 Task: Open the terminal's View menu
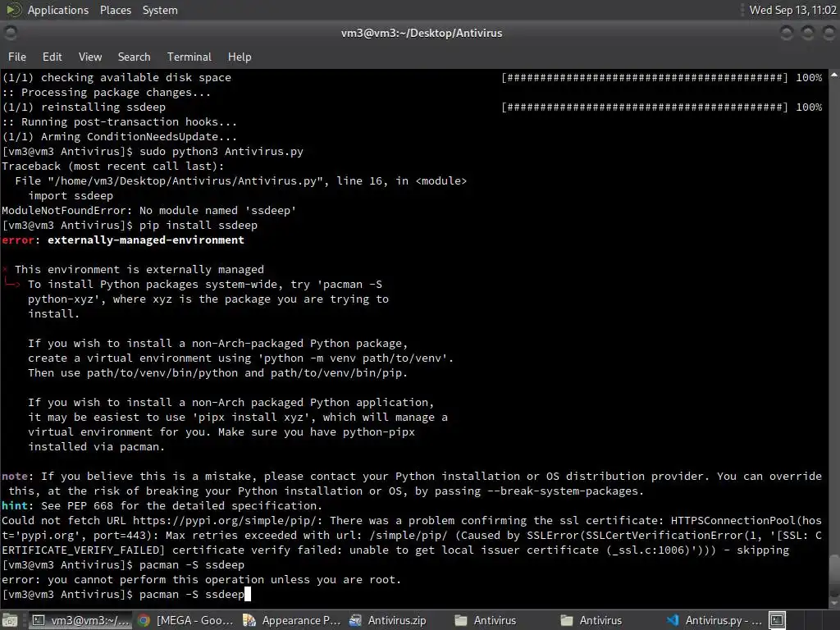click(90, 57)
